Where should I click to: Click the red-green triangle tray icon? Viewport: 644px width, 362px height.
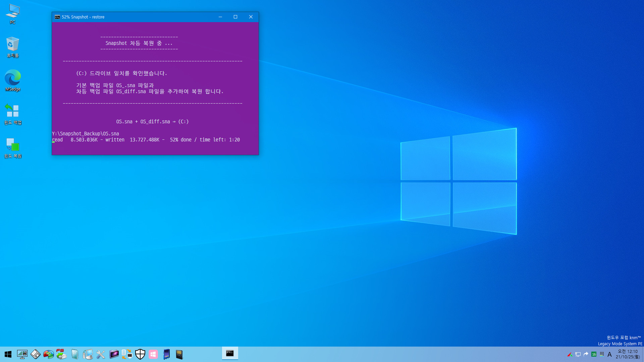(570, 354)
